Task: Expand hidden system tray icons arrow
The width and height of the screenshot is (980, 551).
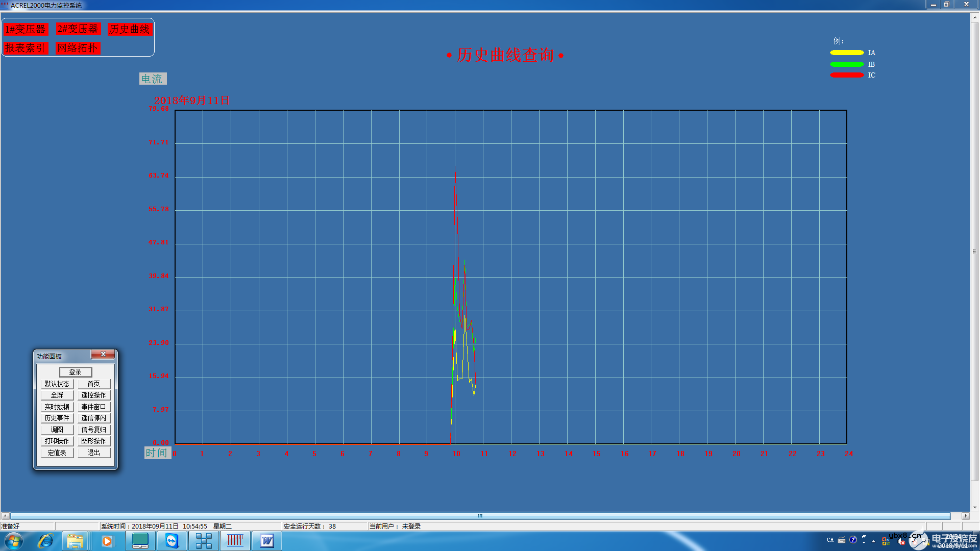Action: coord(873,541)
